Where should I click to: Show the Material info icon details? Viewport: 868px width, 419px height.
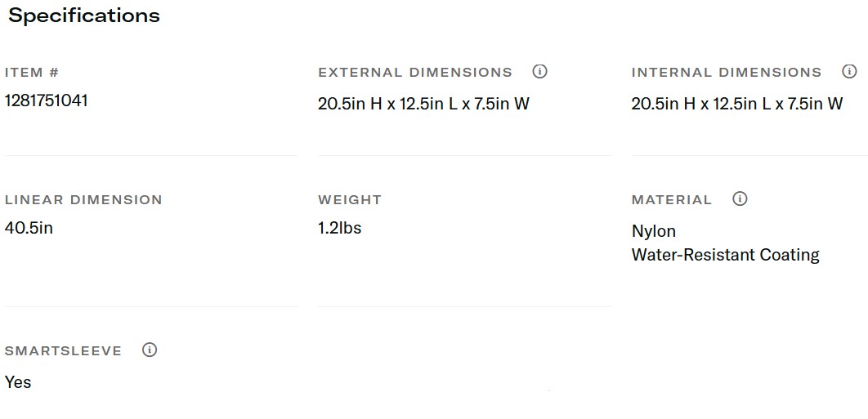point(740,198)
